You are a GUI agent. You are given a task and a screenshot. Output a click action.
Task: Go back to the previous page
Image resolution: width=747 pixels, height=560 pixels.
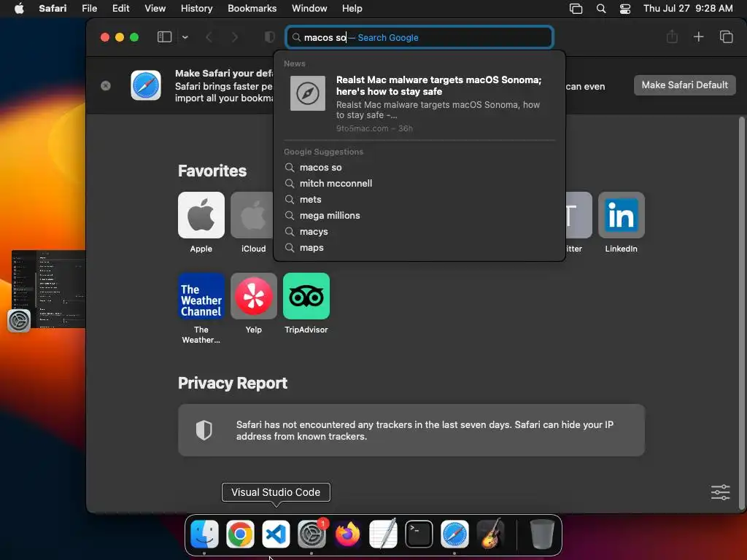(209, 37)
